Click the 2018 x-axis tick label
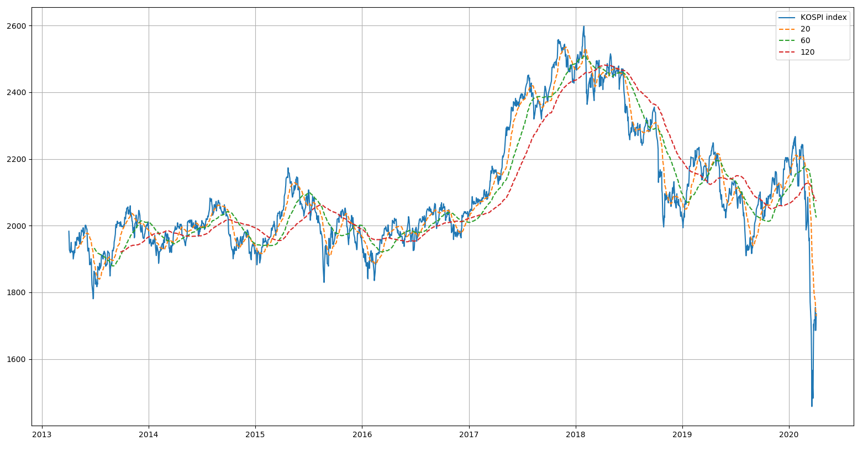The image size is (868, 451). pos(576,434)
